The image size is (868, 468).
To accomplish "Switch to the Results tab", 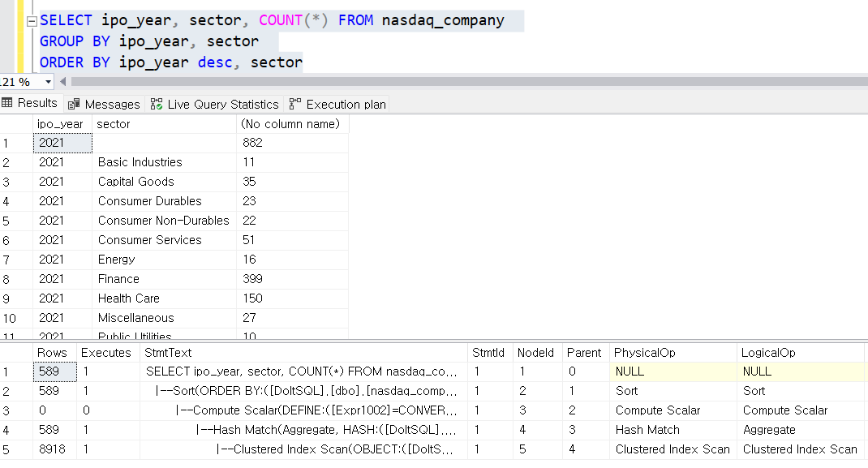I will coord(31,104).
